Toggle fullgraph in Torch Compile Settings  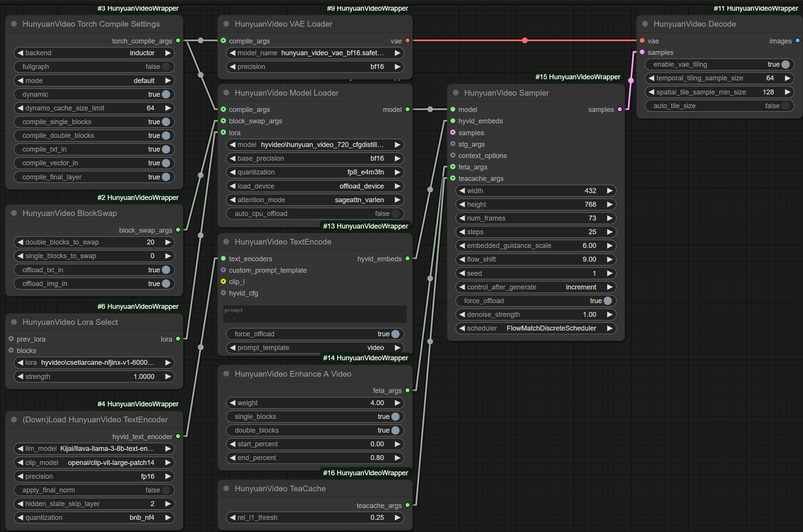[94, 67]
